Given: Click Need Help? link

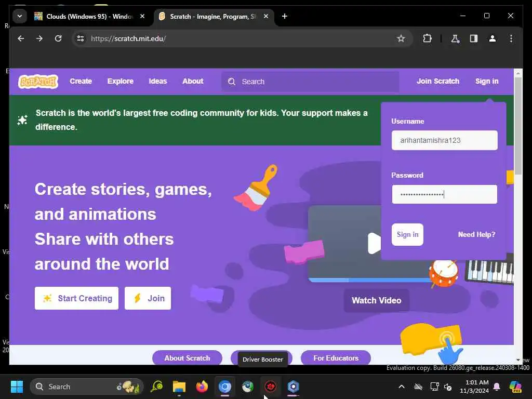Looking at the screenshot, I should coord(476,234).
